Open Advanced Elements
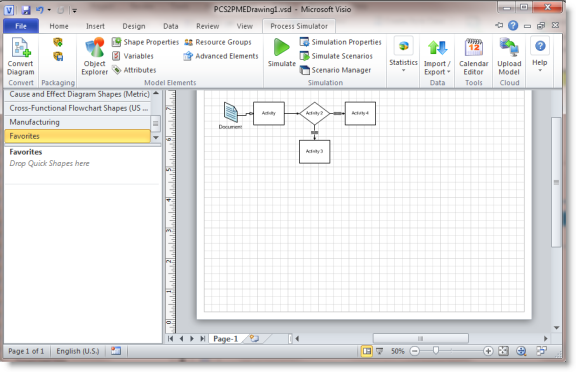Screen dimensions: 576x372 point(221,56)
